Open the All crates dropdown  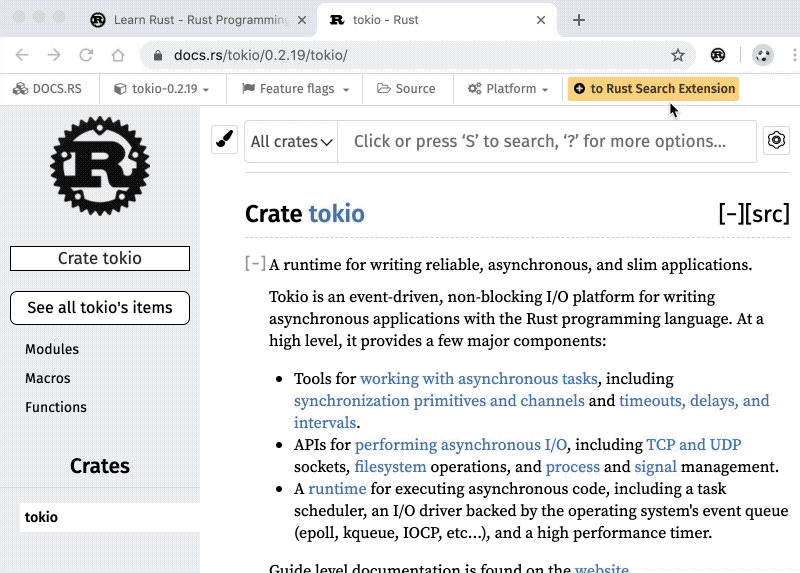[x=291, y=141]
